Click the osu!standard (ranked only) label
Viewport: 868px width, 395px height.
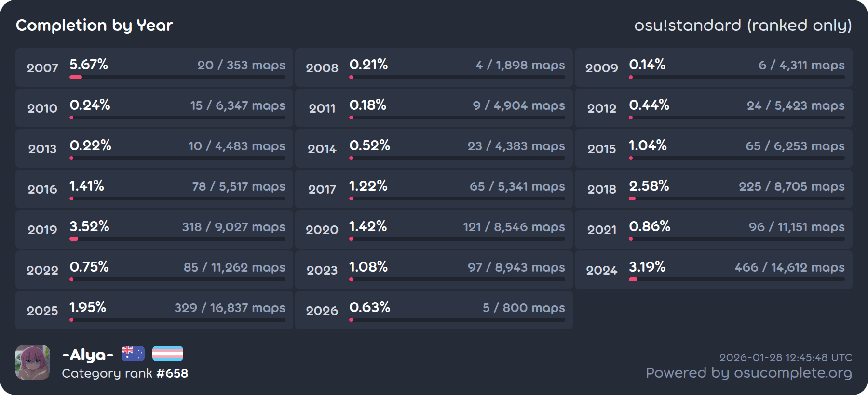[743, 25]
